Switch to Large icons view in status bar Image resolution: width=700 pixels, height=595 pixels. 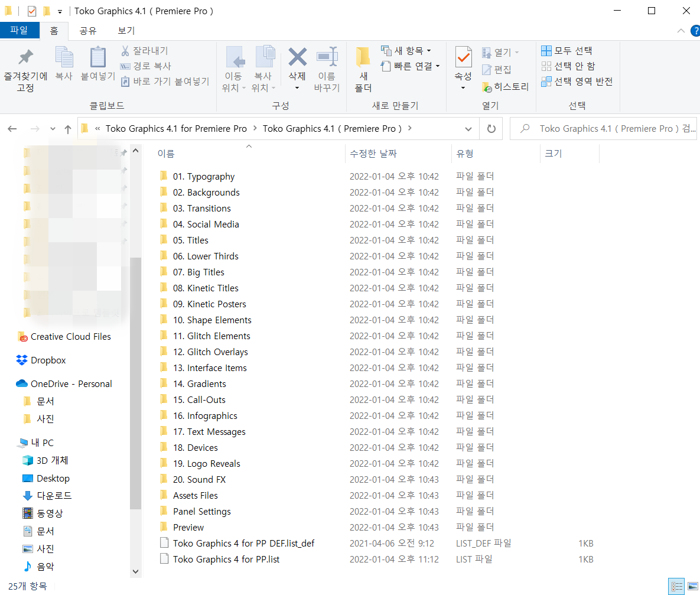pos(693,586)
